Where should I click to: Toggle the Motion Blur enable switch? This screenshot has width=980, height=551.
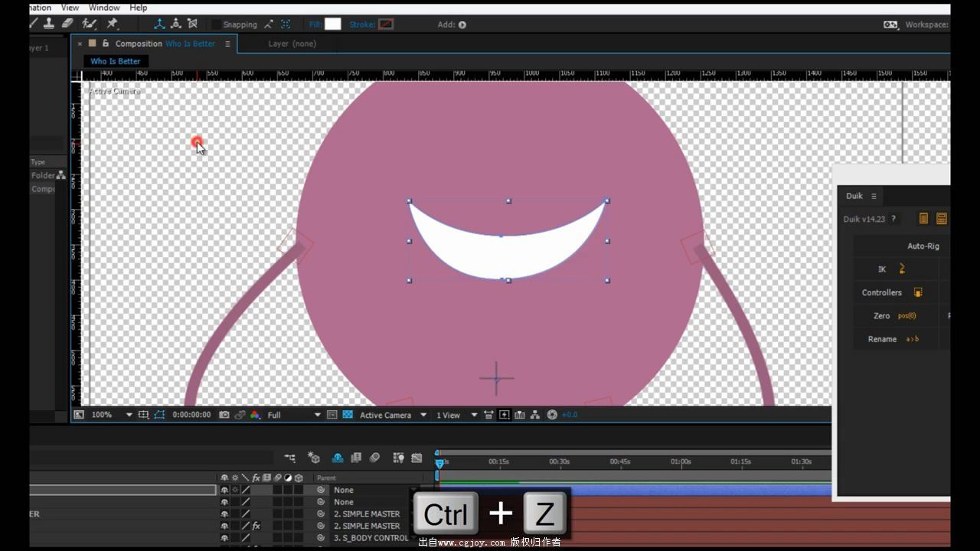coord(374,458)
